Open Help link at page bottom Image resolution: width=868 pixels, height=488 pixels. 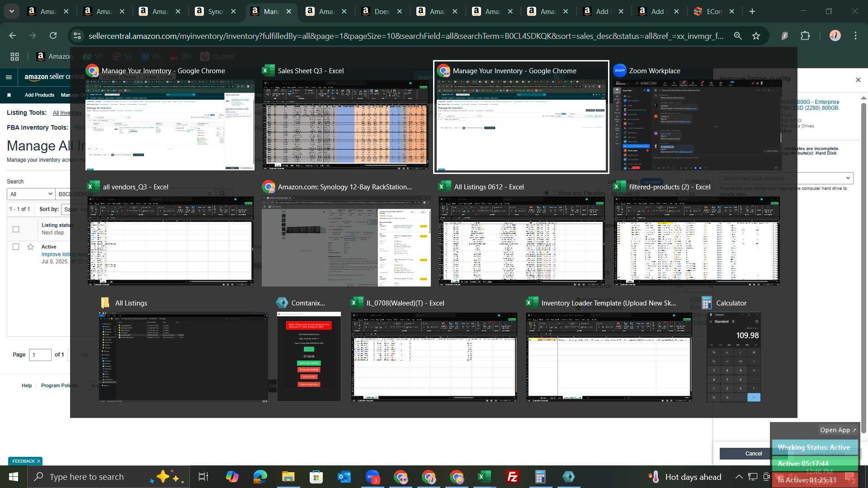[27, 385]
